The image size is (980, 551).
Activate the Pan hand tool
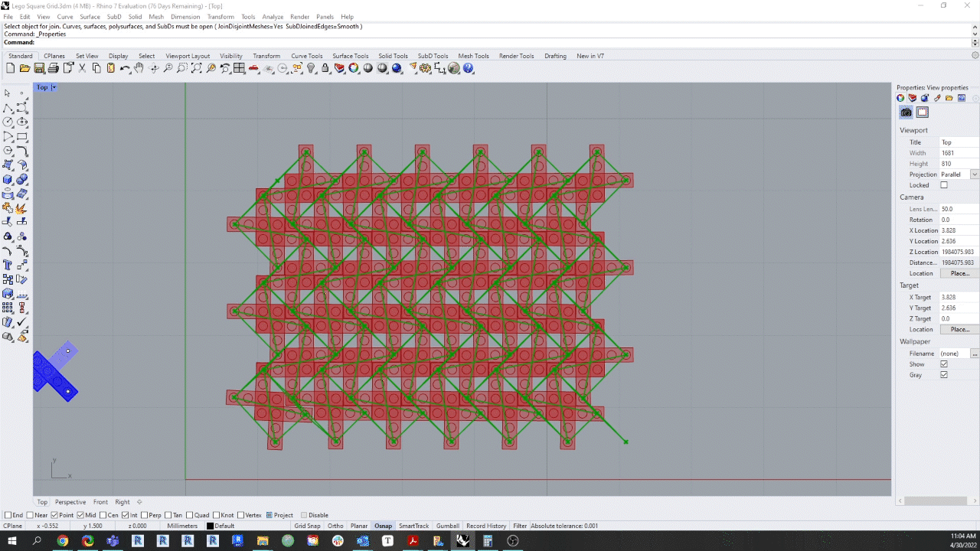click(139, 68)
